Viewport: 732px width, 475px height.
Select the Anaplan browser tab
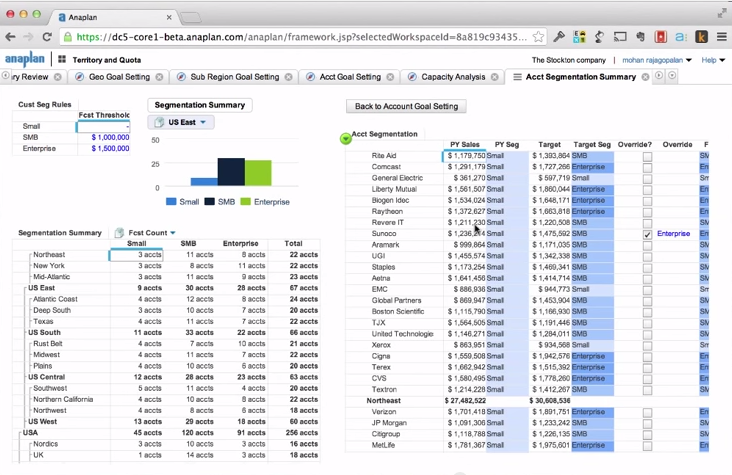(112, 17)
